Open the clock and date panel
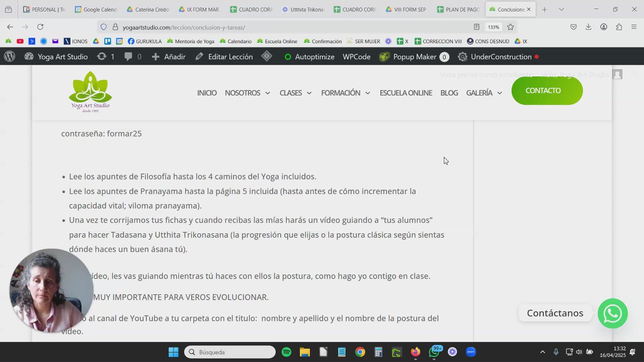 point(612,352)
